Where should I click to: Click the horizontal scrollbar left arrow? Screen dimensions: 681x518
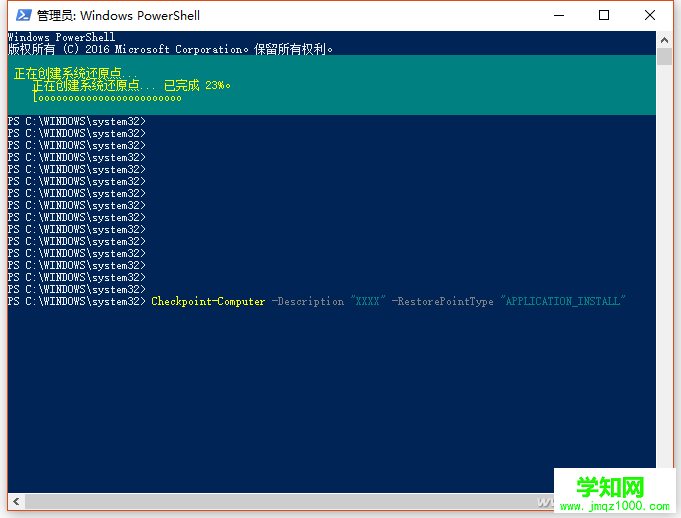click(16, 502)
